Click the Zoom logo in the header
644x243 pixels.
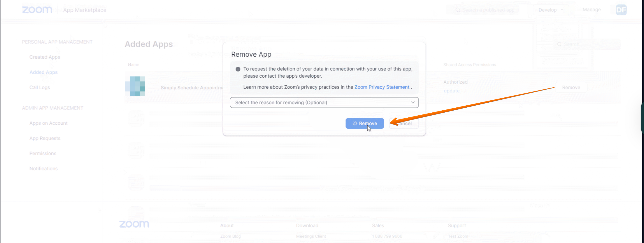point(37,10)
